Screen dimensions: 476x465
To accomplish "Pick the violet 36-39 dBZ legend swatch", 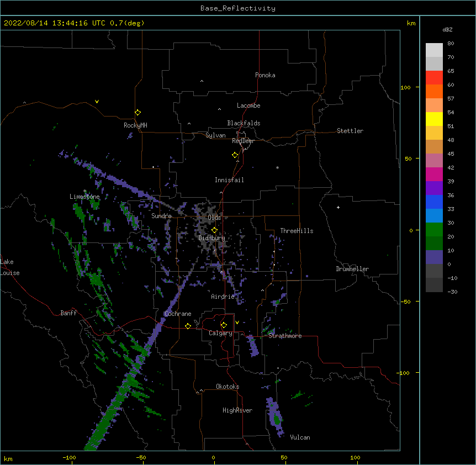I will point(434,188).
